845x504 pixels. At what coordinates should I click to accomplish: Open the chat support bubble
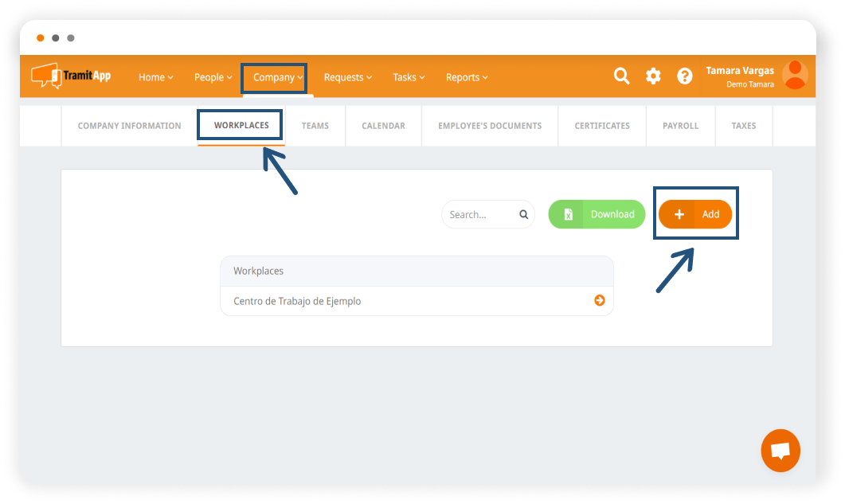[780, 451]
